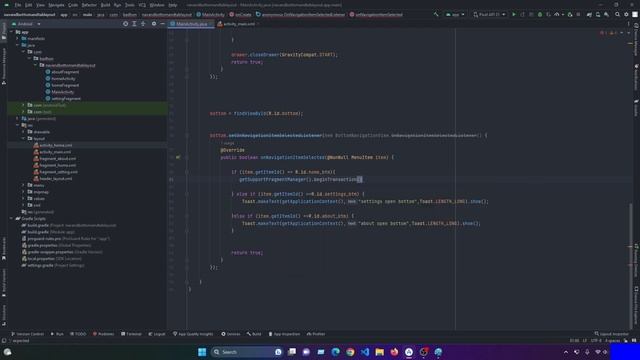Switch to MainActivity.java editor tab
Viewport: 640px width, 360px height.
coord(191,24)
